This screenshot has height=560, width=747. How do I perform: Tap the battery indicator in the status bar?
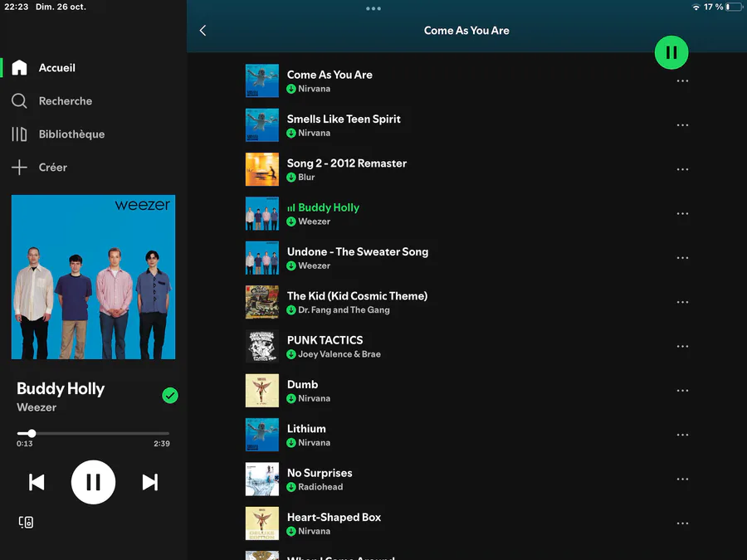pyautogui.click(x=735, y=7)
